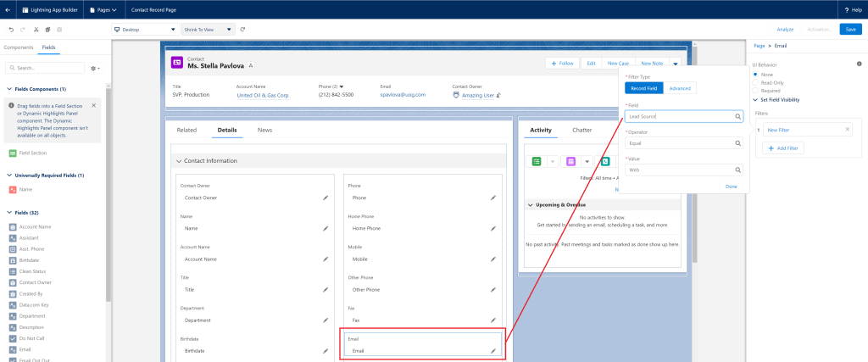Edit the Email field pencil
The width and height of the screenshot is (868, 362).
click(492, 351)
